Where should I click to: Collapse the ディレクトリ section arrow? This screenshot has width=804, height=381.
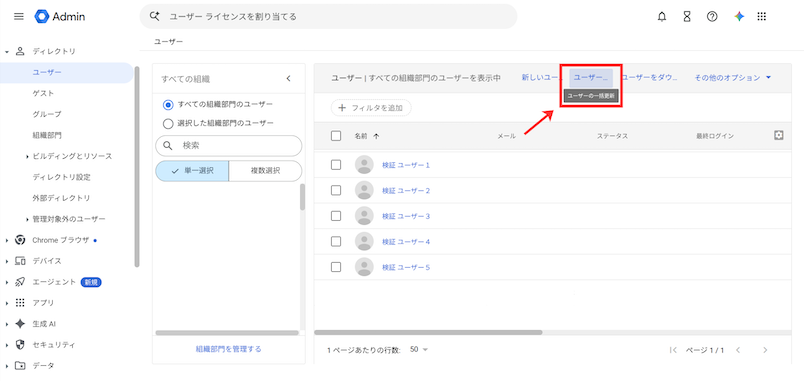(x=7, y=52)
